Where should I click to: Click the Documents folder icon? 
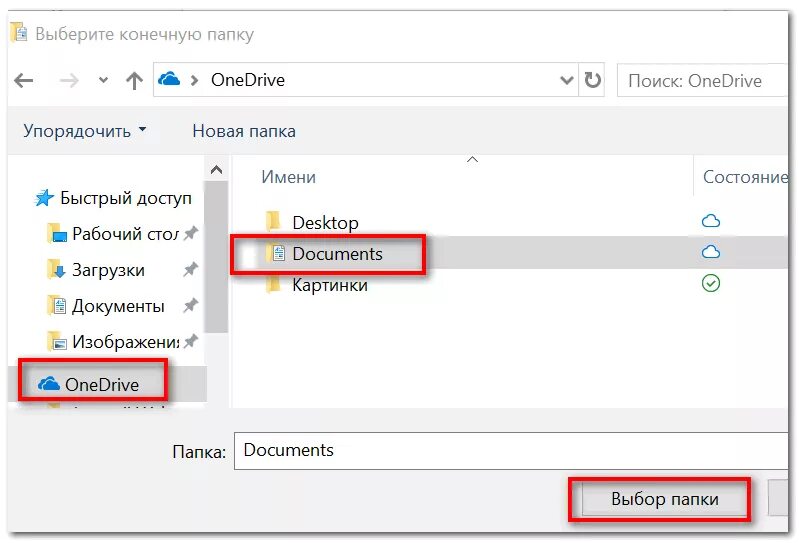click(274, 253)
